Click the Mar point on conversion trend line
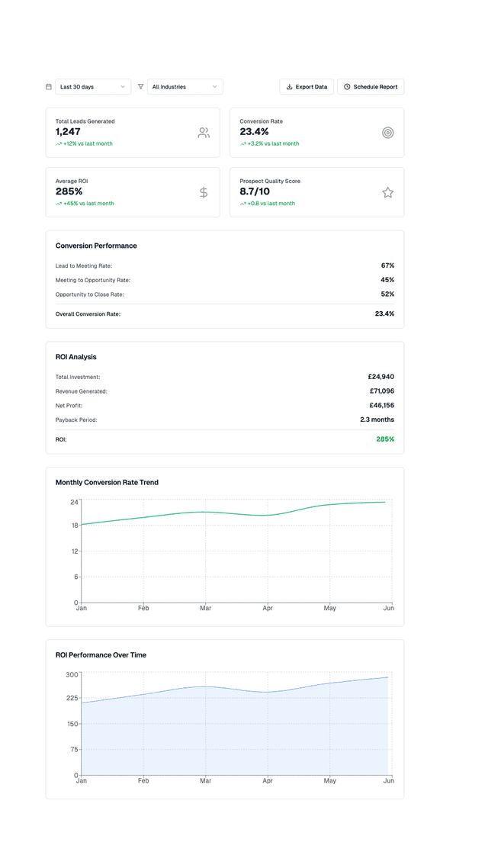Viewport: 488px width, 868px height. [x=205, y=512]
